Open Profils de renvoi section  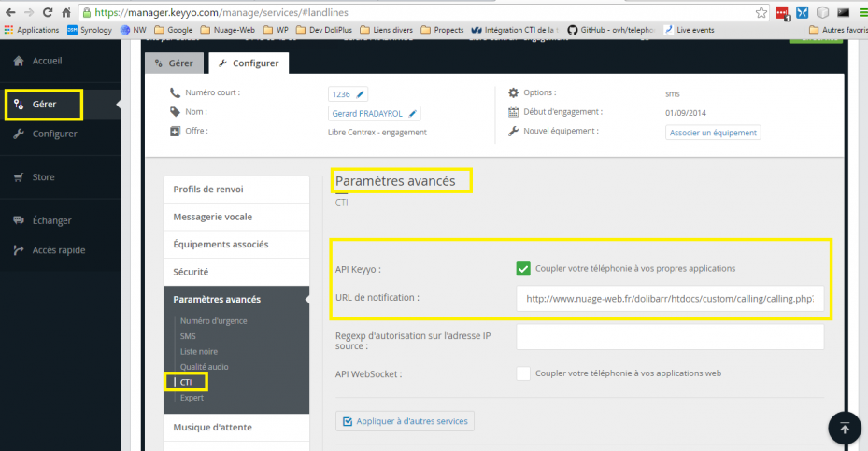pos(236,190)
